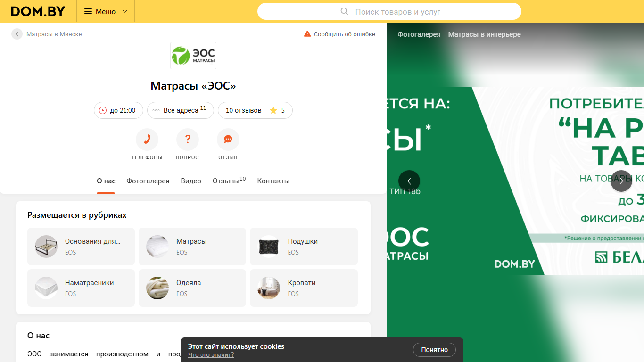Click the working hours chip до 21:00
This screenshot has width=644, height=362.
[x=118, y=110]
